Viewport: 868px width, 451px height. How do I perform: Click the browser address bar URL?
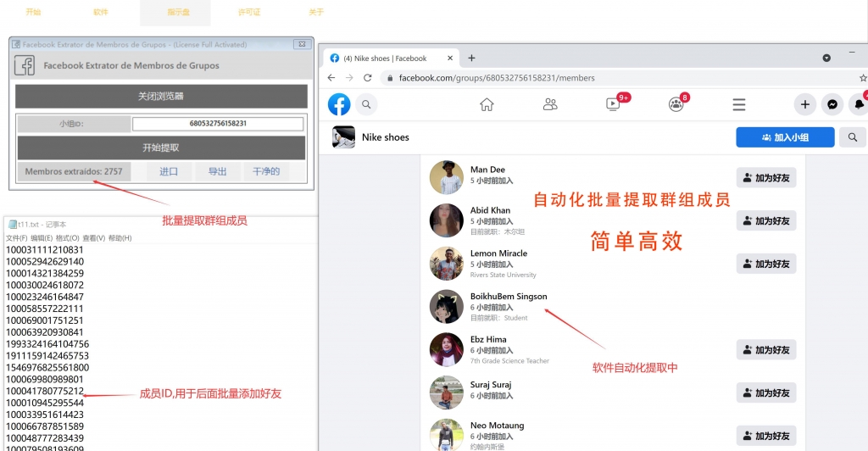(x=497, y=78)
